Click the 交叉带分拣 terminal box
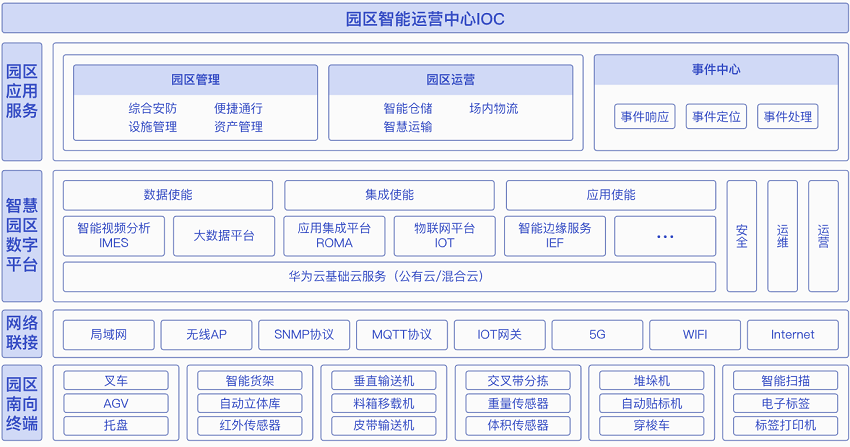This screenshot has height=447, width=850. point(518,381)
